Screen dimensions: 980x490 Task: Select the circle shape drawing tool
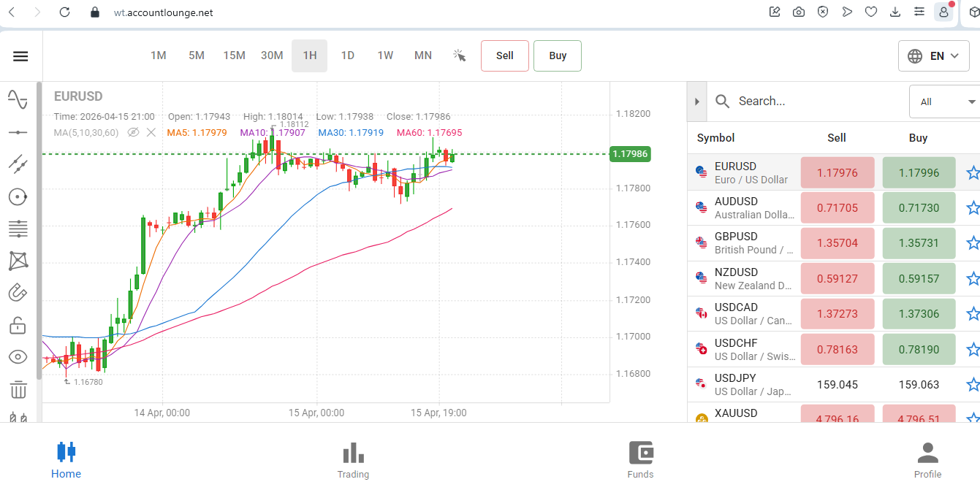(x=18, y=196)
